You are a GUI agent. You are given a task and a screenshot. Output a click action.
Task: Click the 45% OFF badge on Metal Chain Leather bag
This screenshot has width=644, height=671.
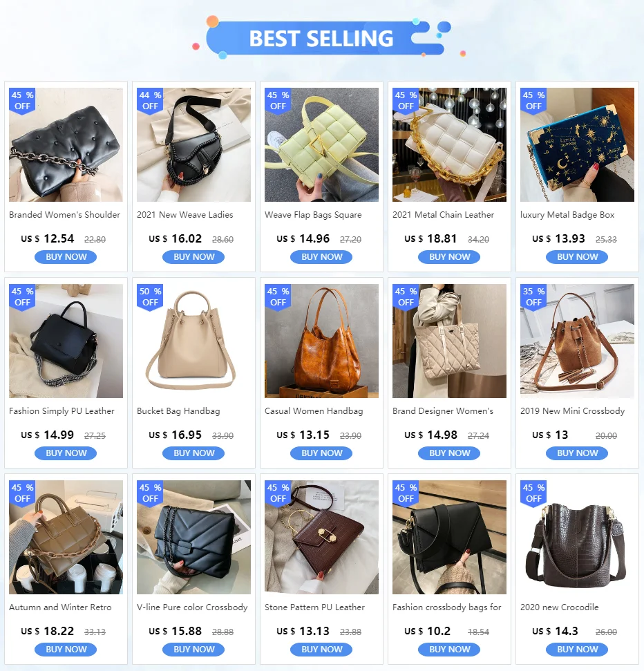click(x=406, y=101)
